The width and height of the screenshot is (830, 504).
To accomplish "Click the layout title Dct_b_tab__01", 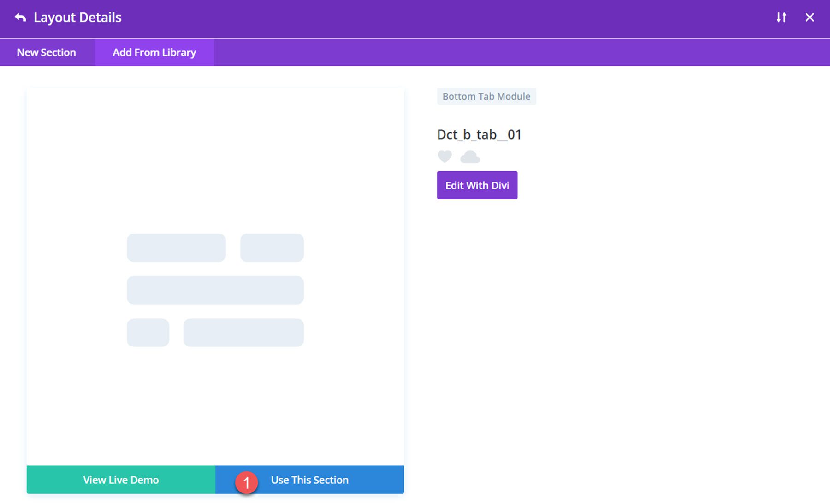I will click(479, 135).
